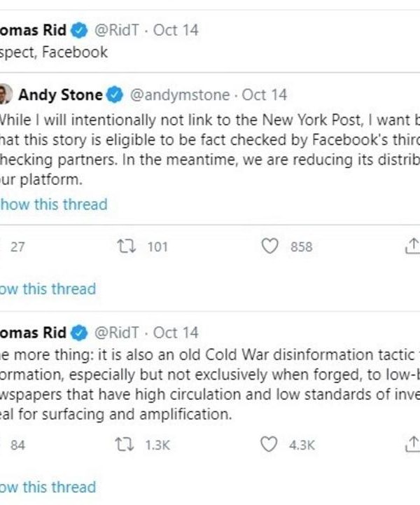Share the tweet quoting Andy Stone
This screenshot has height=505, width=420.
point(412,245)
